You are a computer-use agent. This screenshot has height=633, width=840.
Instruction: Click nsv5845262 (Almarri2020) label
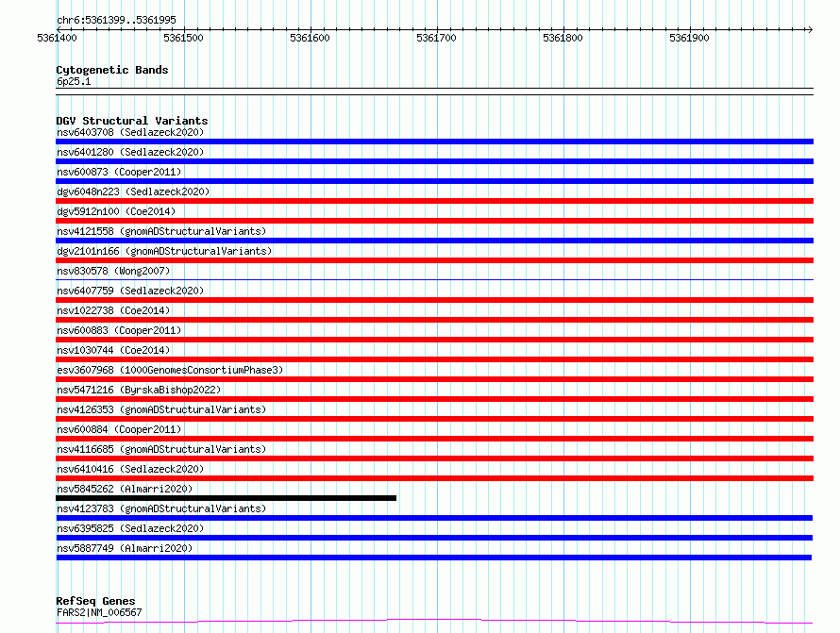coord(125,489)
